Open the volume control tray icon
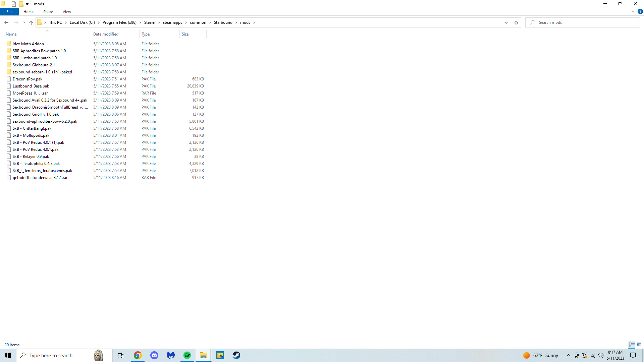Image resolution: width=644 pixels, height=362 pixels. [601, 355]
